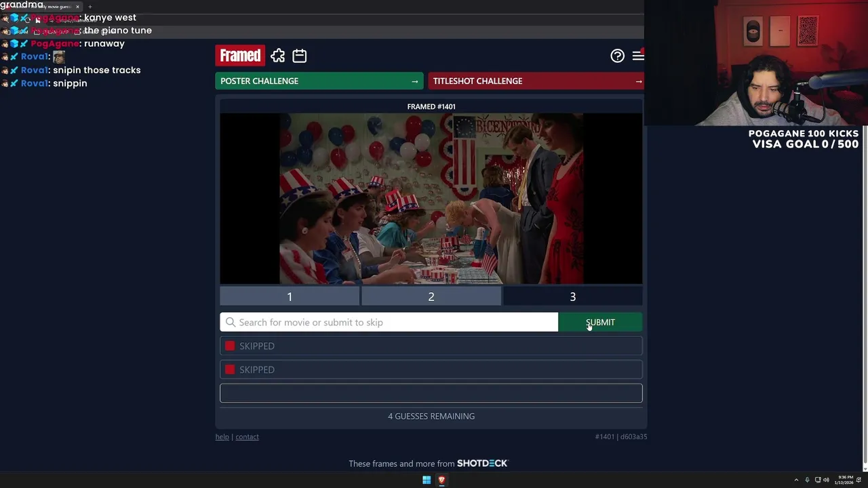This screenshot has width=868, height=488.
Task: Click the 4 Guesses Remaining text
Action: point(431,416)
